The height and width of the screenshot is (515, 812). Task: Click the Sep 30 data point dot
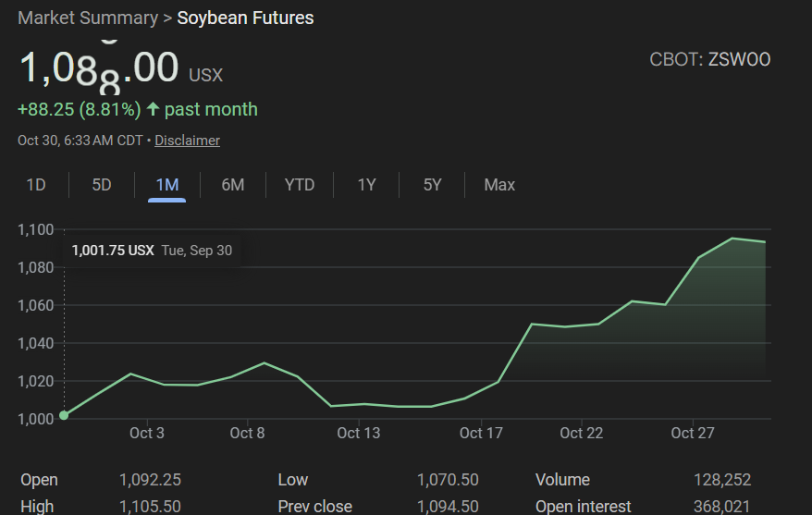pyautogui.click(x=64, y=415)
